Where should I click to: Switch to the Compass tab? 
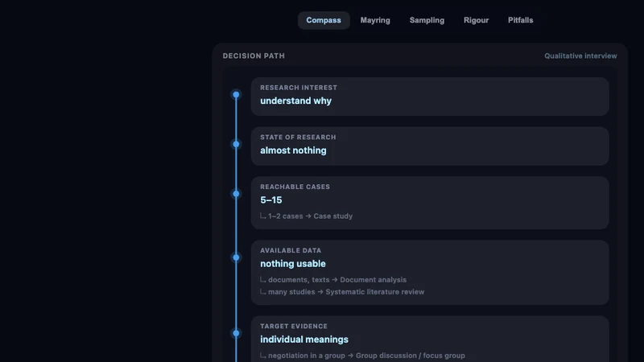pyautogui.click(x=324, y=20)
